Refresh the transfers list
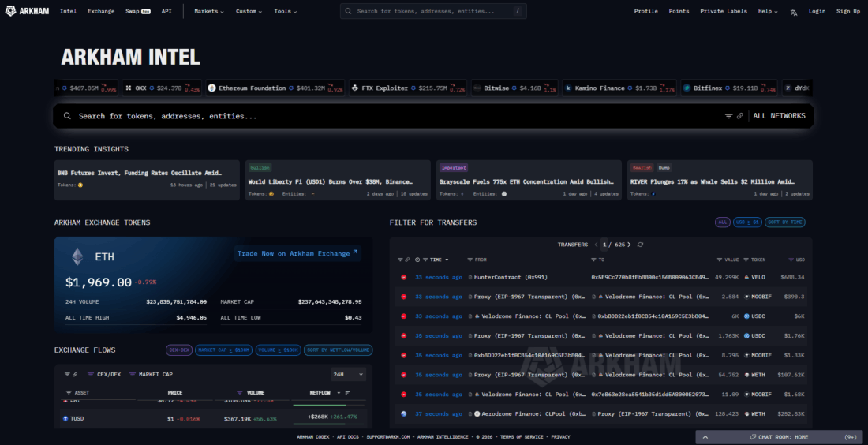This screenshot has width=868, height=445. point(641,245)
